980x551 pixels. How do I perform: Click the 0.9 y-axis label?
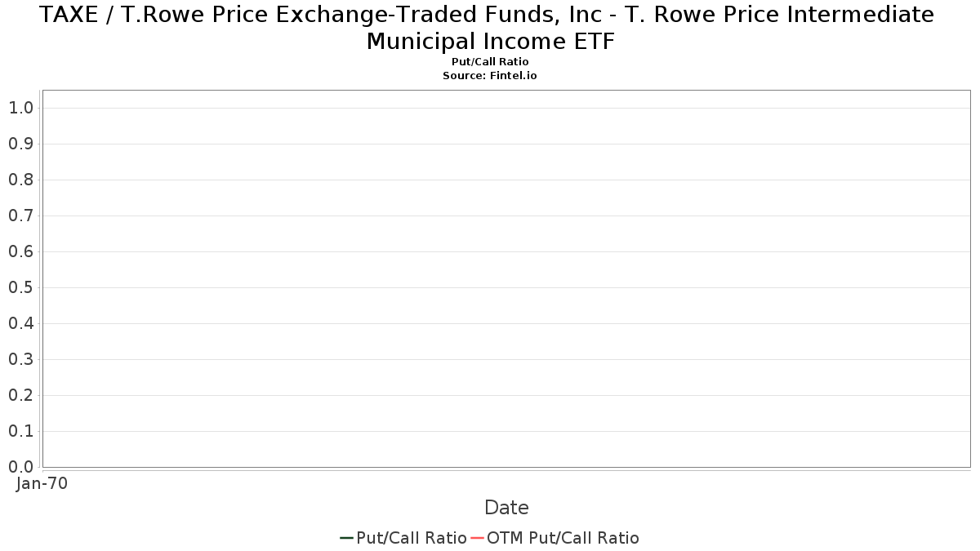tap(21, 144)
